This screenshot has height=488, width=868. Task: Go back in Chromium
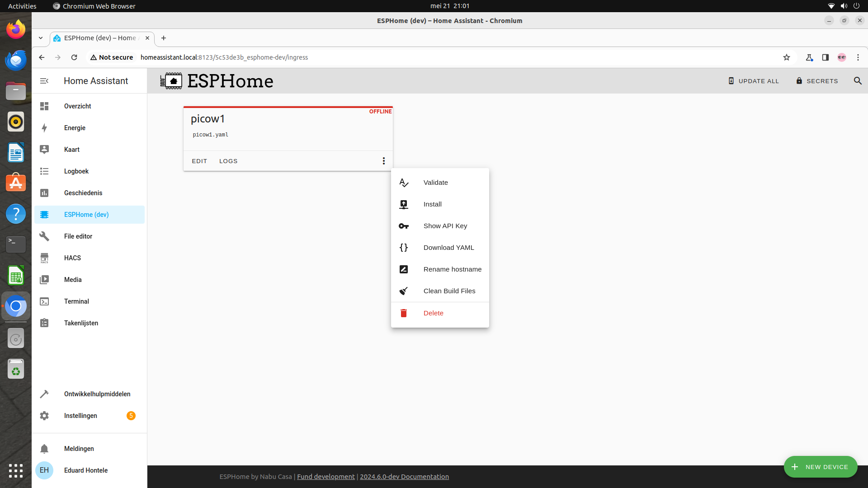[x=42, y=57]
